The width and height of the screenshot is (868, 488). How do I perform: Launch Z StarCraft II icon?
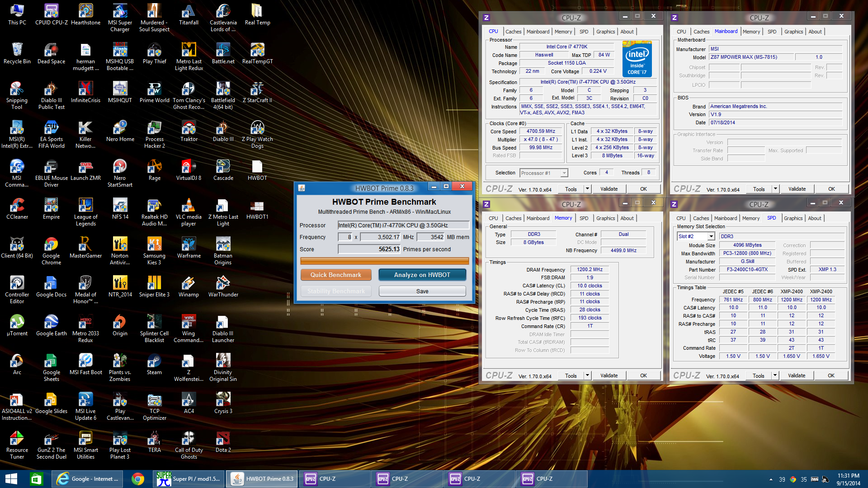(x=257, y=92)
